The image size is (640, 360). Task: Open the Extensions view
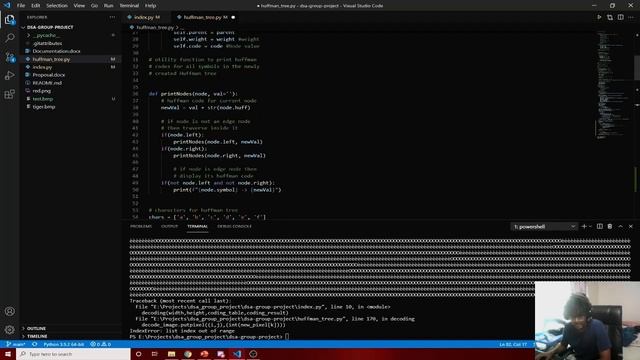[9, 94]
